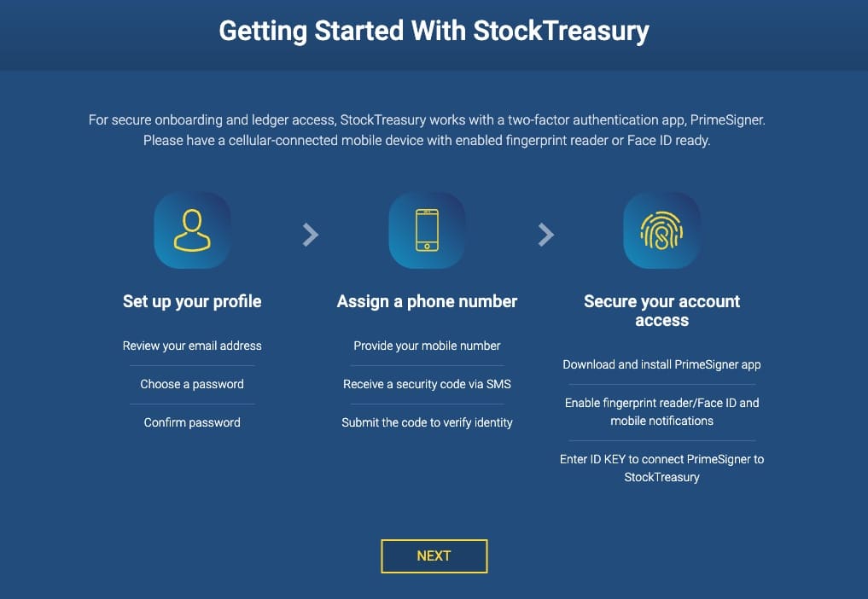Click the NEXT button
868x599 pixels.
(x=434, y=555)
